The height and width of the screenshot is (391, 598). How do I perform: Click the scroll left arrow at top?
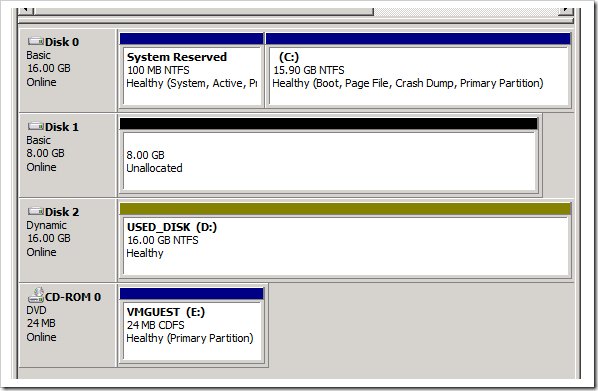coord(26,11)
